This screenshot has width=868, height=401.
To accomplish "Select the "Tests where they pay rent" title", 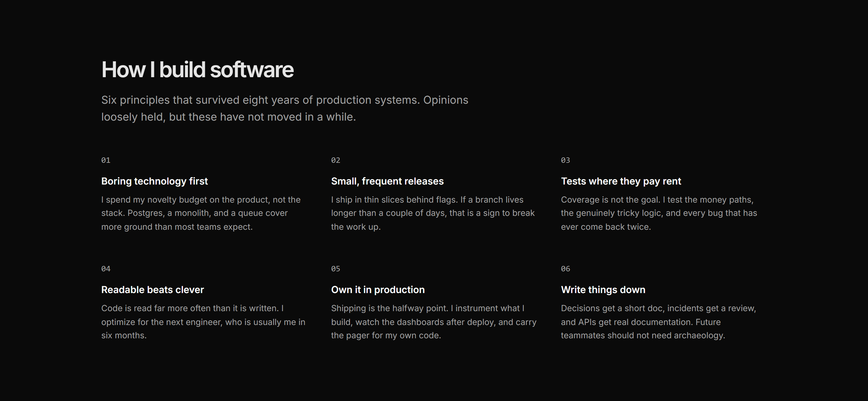I will coord(621,181).
